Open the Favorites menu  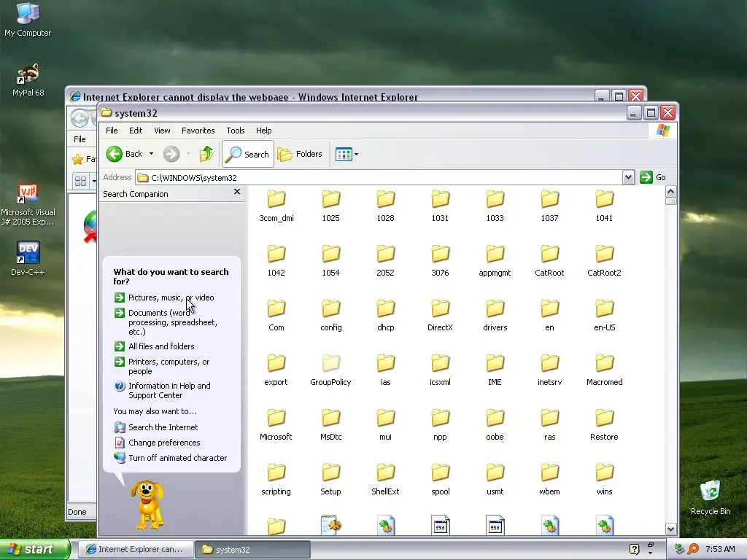click(198, 131)
